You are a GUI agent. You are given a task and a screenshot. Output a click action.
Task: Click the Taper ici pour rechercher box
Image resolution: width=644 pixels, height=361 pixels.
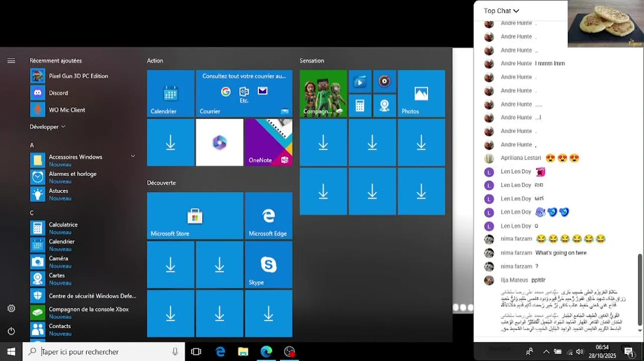(104, 352)
